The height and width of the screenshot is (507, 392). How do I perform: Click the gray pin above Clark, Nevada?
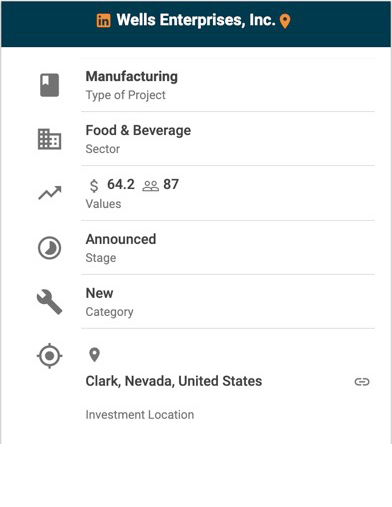(94, 355)
